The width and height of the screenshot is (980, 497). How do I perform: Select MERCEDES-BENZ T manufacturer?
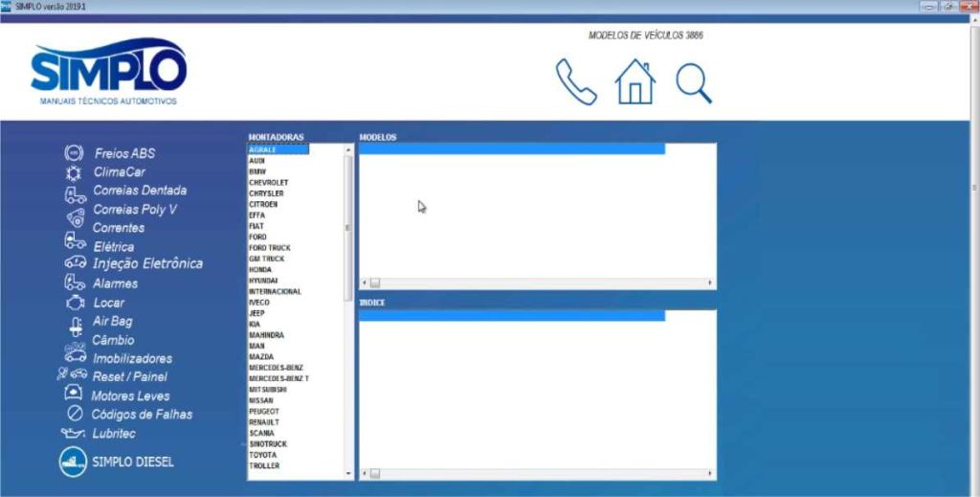(278, 379)
